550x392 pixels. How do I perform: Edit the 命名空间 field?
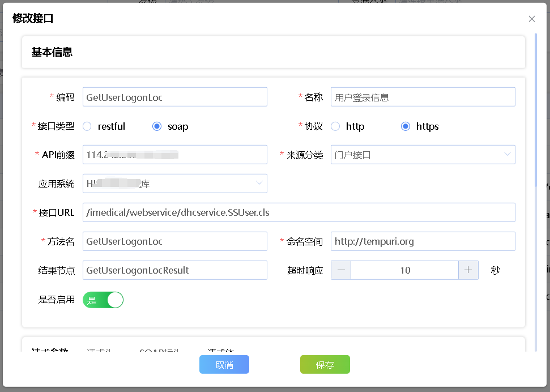point(423,241)
